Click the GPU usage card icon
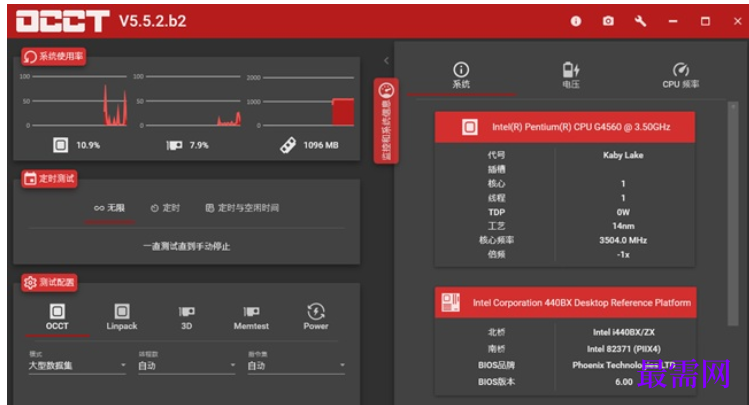 point(174,145)
